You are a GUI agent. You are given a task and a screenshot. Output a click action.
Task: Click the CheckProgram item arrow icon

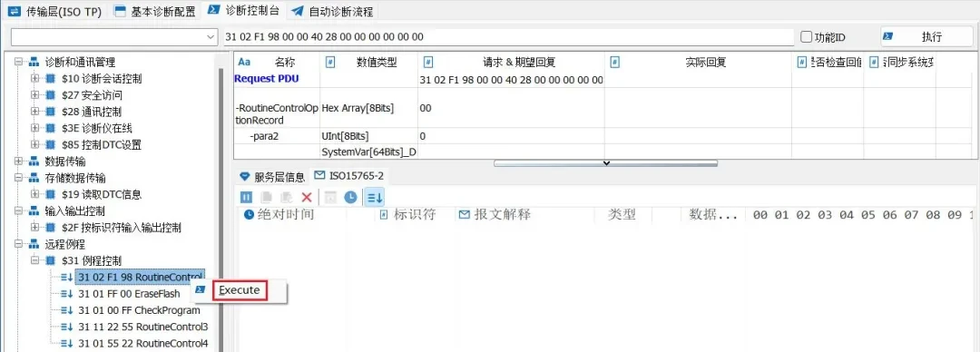click(x=67, y=310)
